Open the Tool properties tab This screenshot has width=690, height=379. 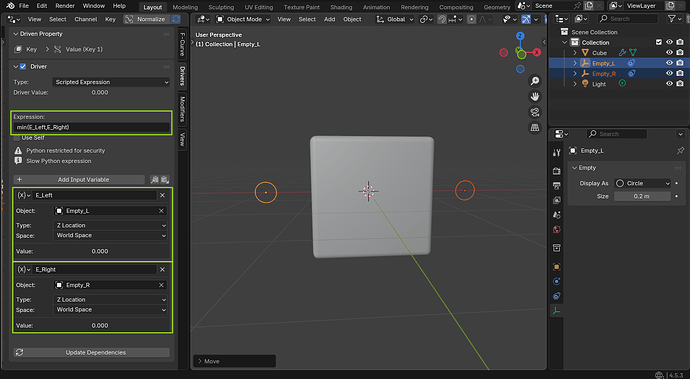click(557, 152)
